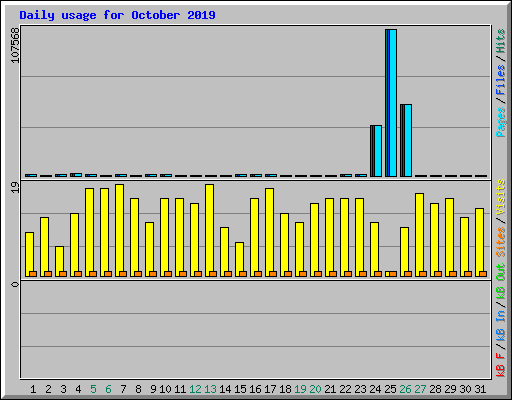The image size is (512, 400).
Task: Click the green day 20 x-axis label
Action: point(315,389)
